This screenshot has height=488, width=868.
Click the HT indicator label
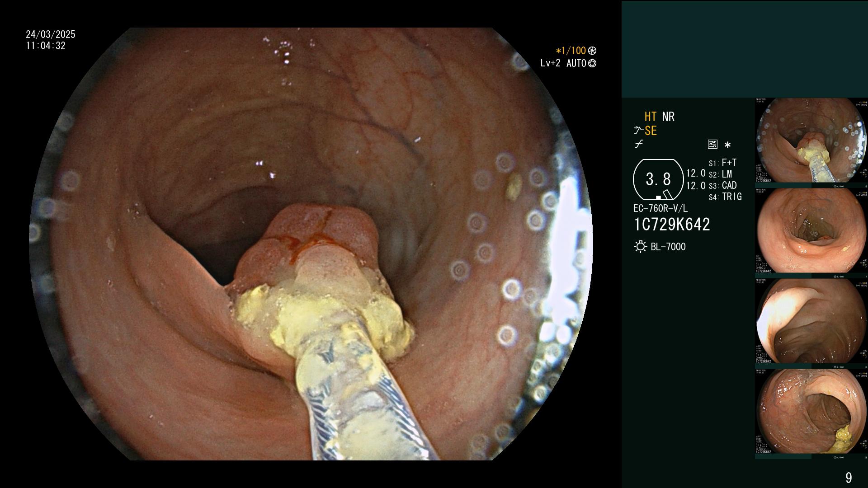(650, 117)
